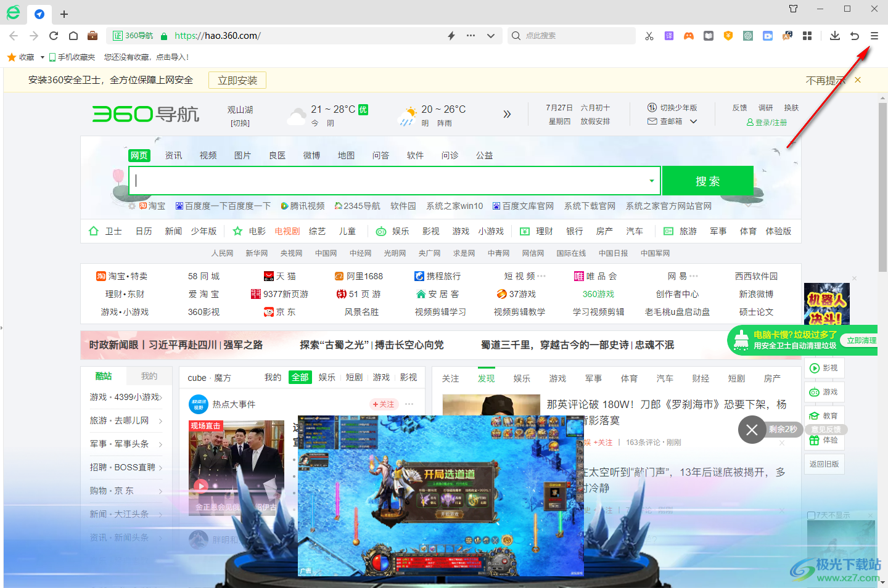The width and height of the screenshot is (888, 588).
Task: Switch to the 发现 news tab
Action: tap(486, 378)
